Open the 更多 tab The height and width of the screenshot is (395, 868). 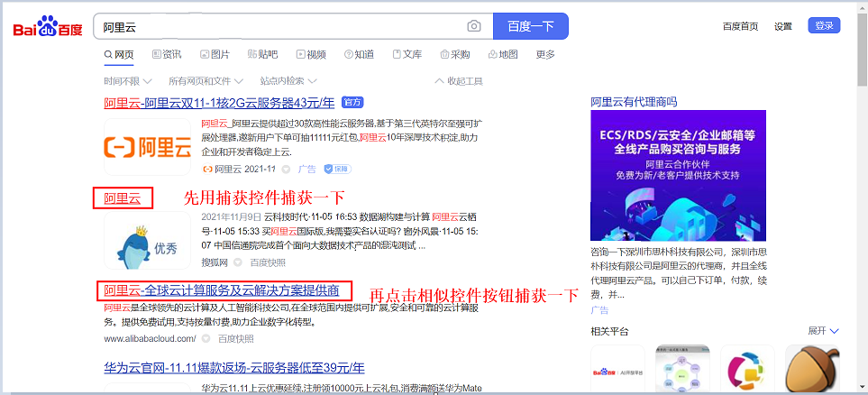tap(545, 54)
